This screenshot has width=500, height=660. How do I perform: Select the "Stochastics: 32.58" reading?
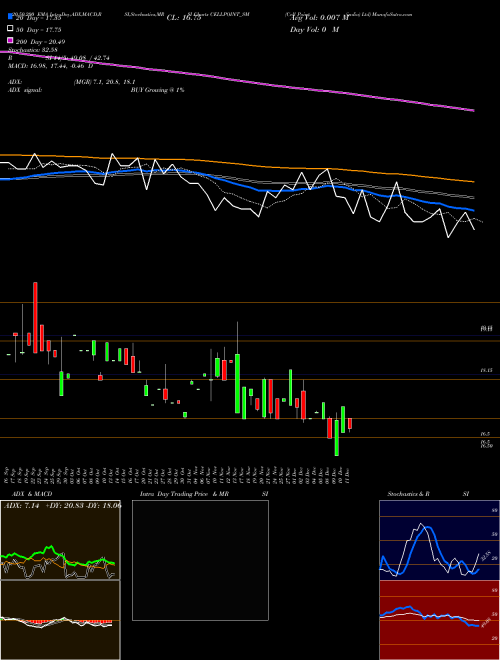click(33, 50)
